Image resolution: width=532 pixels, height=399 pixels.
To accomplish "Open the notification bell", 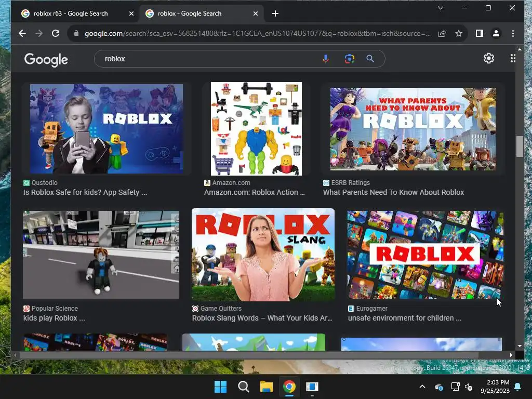I will coord(518,387).
